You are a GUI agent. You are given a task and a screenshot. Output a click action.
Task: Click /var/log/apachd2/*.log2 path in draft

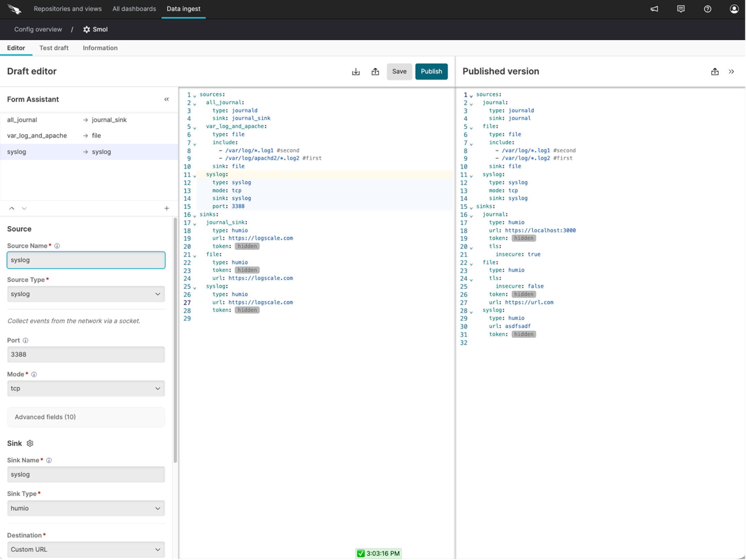tap(262, 158)
